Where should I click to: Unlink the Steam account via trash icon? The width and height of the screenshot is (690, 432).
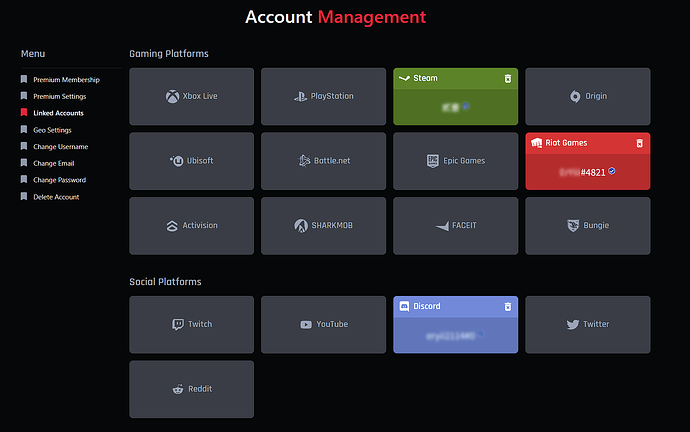507,78
